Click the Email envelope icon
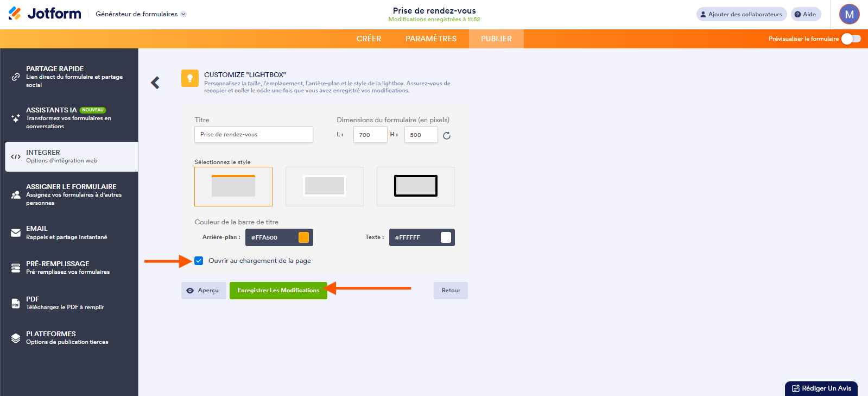Viewport: 868px width, 396px height. (16, 233)
